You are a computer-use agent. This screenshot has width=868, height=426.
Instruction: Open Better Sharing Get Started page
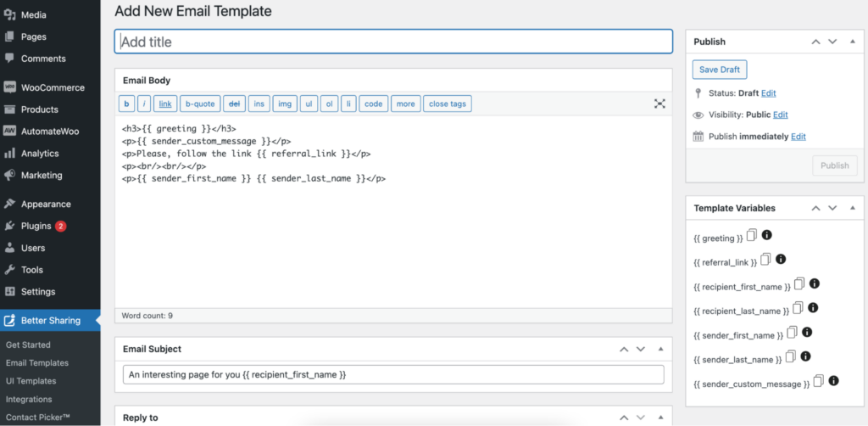click(28, 345)
